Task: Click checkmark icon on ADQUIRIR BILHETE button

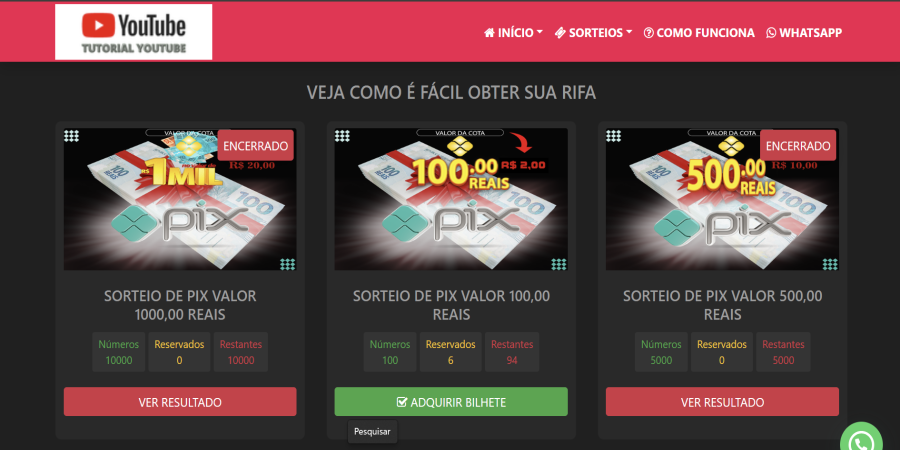Action: [x=402, y=402]
